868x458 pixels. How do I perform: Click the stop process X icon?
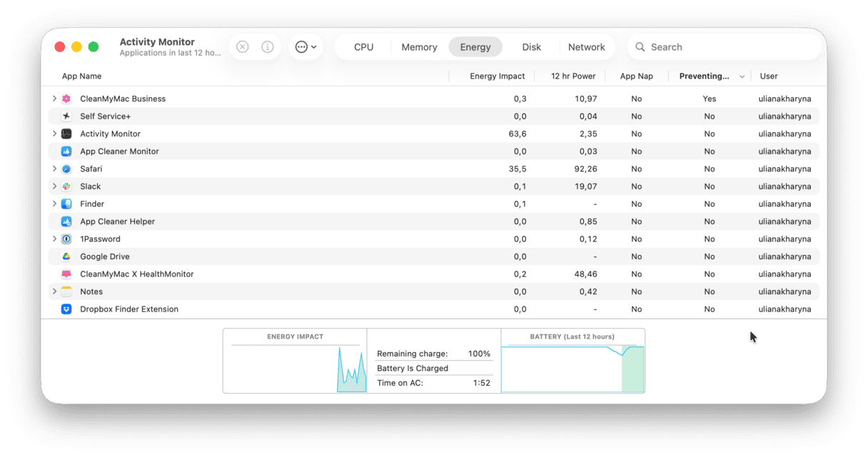243,47
